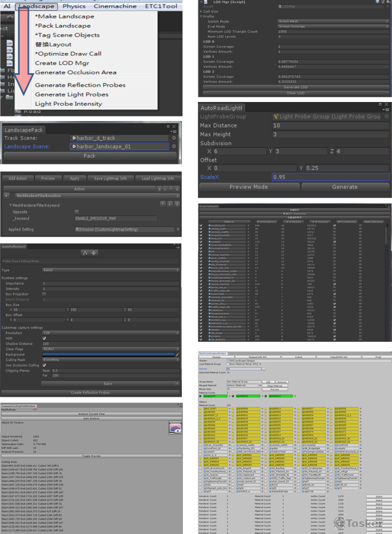392x534 pixels.
Task: Toggle the Opposite checkbox
Action: (x=77, y=212)
